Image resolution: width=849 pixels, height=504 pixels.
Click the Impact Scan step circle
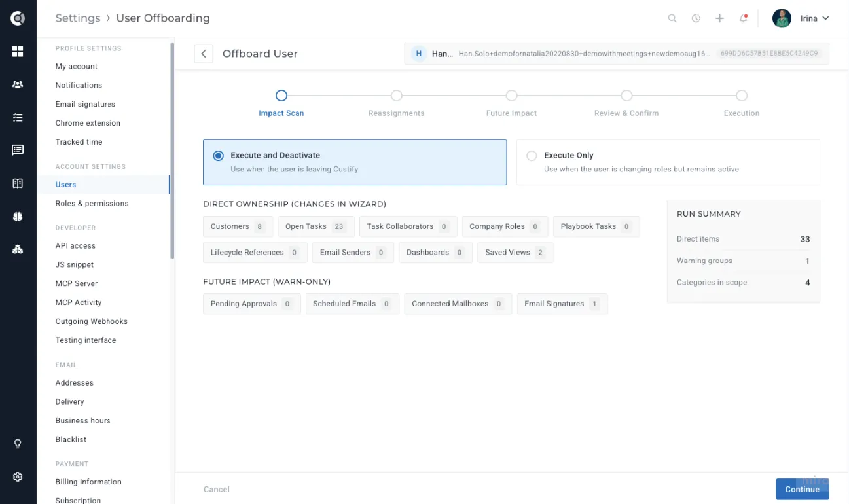click(x=281, y=96)
